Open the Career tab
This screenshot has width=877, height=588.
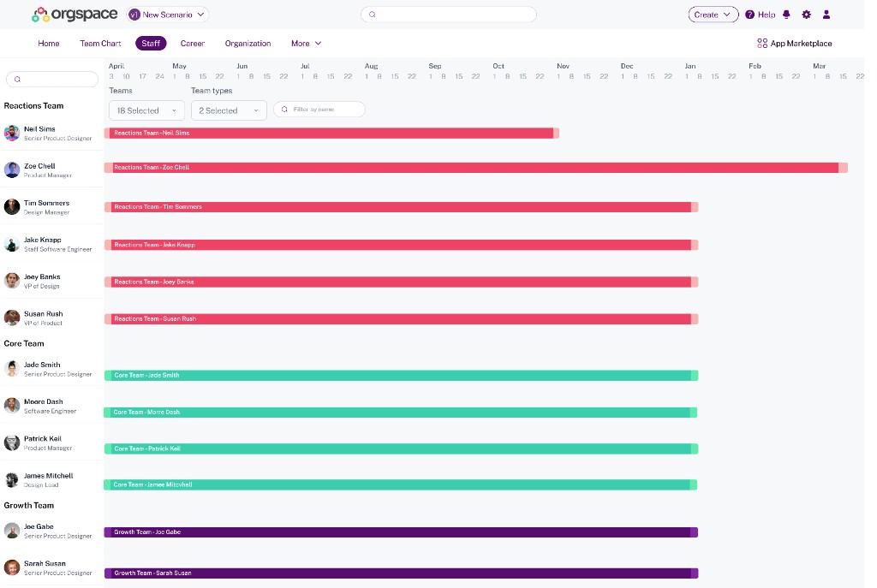(x=193, y=43)
